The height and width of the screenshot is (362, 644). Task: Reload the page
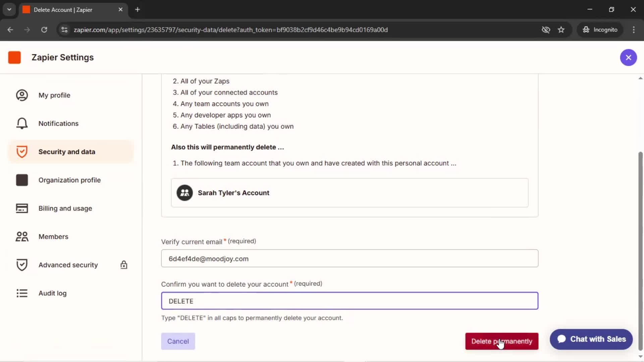tap(44, 30)
